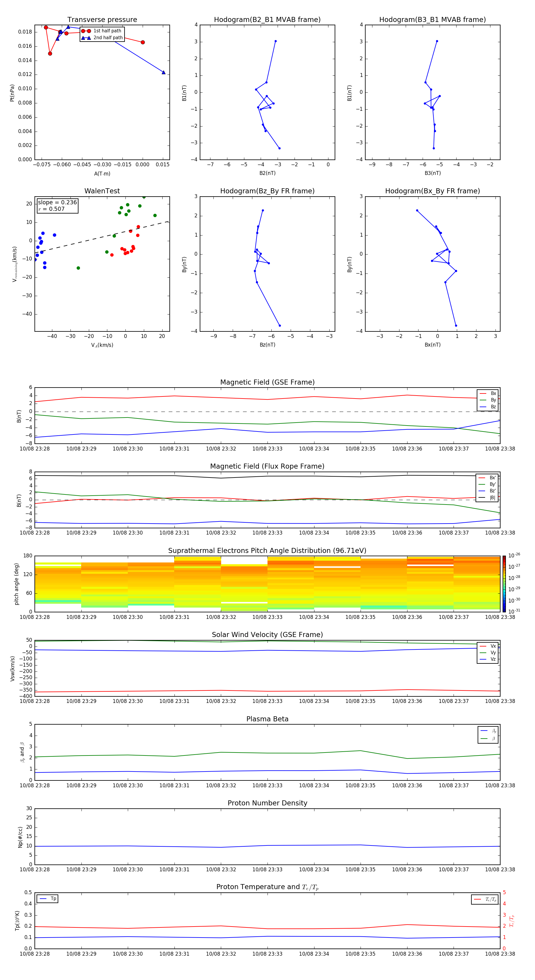Click the 'Bx(nT)' x-axis label

[x=432, y=345]
